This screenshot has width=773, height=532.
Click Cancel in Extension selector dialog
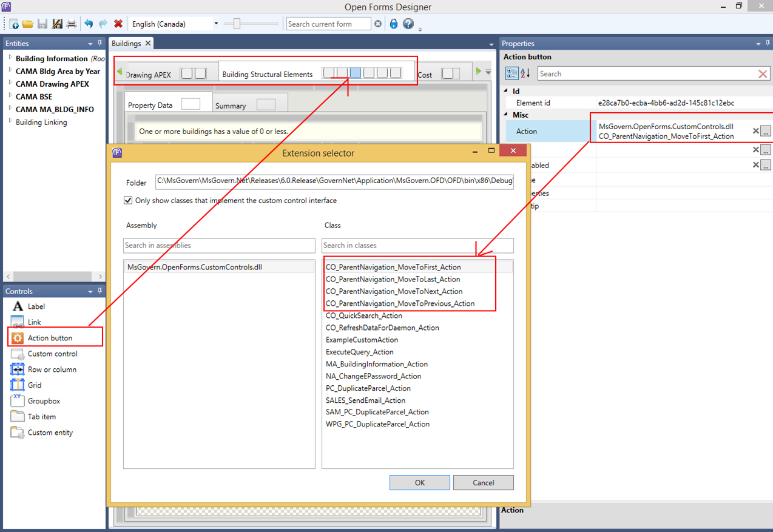483,483
